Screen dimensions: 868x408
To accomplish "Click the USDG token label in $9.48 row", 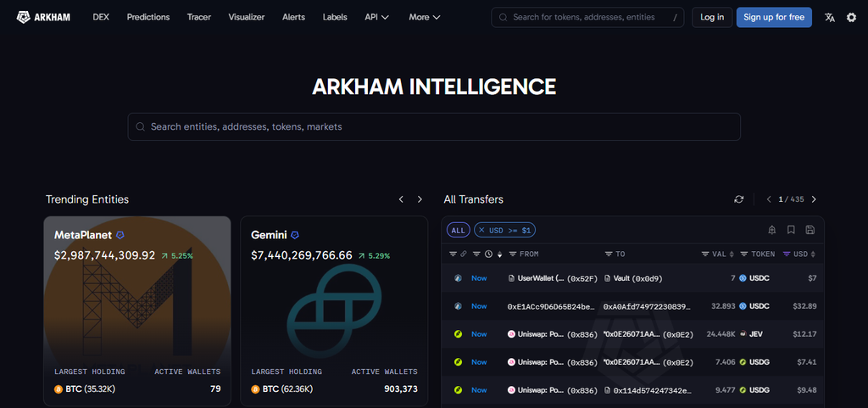I will [759, 390].
